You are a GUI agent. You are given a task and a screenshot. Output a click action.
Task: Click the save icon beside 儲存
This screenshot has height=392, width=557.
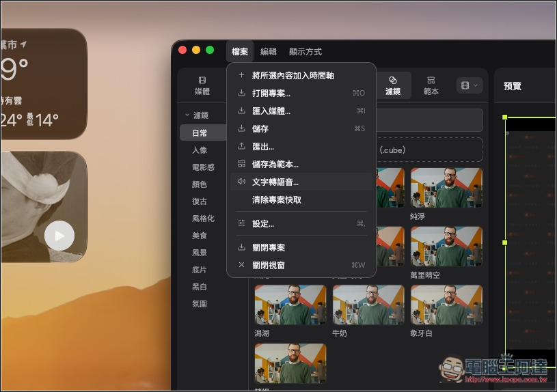pyautogui.click(x=241, y=128)
